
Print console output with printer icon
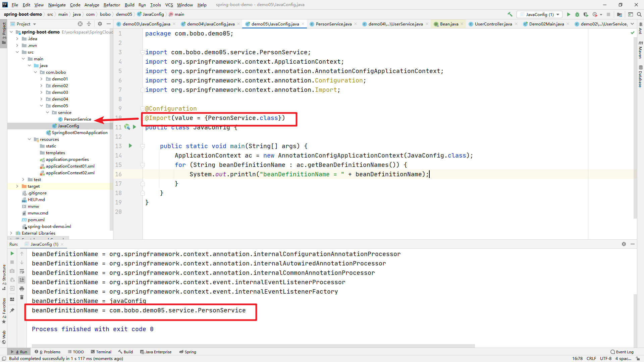point(22,288)
